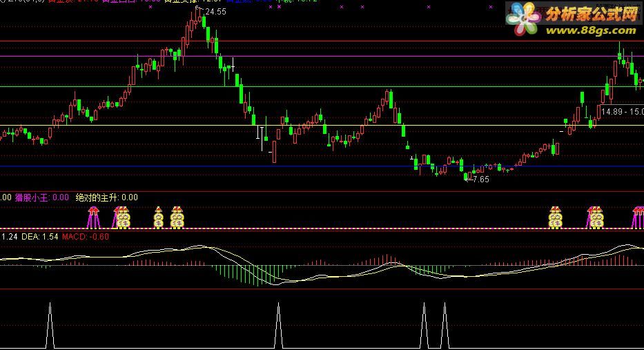Click the 7.65 low price label
644x350 pixels.
[x=481, y=179]
